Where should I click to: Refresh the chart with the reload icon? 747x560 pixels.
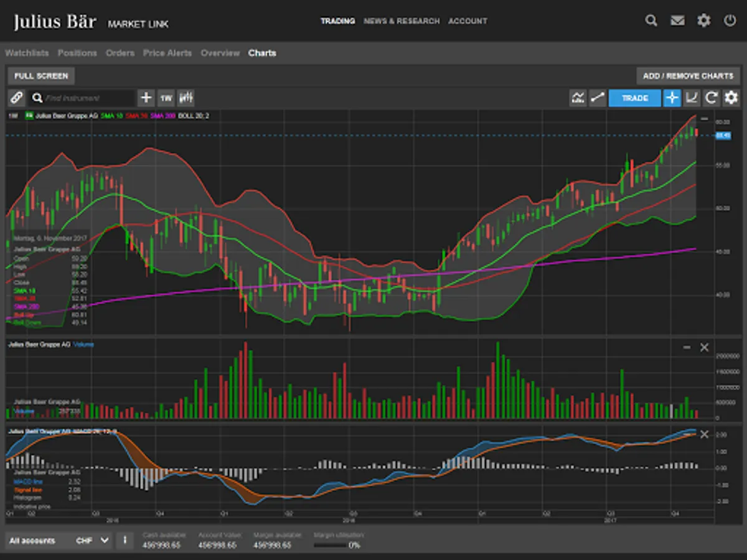712,98
